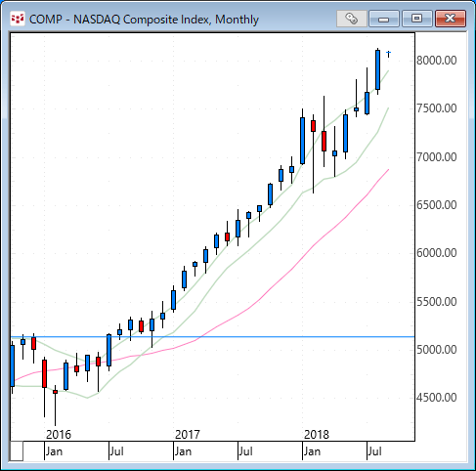
Task: Click the small blue cross marker at latest bar
Action: point(388,53)
